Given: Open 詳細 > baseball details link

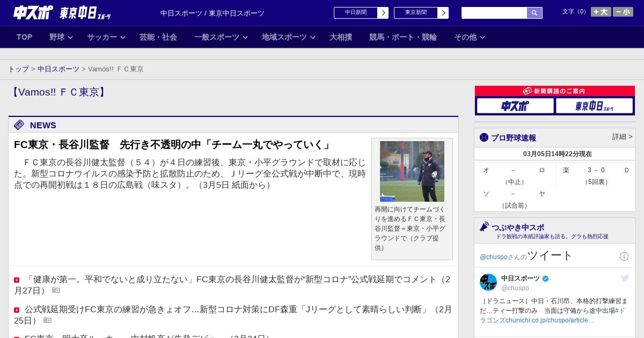Looking at the screenshot, I should coord(622,137).
